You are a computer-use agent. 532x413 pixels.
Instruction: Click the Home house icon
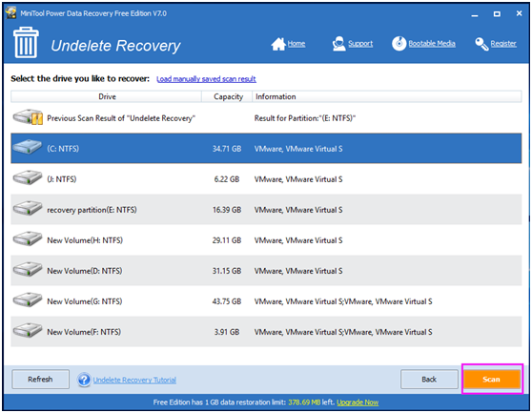[278, 44]
